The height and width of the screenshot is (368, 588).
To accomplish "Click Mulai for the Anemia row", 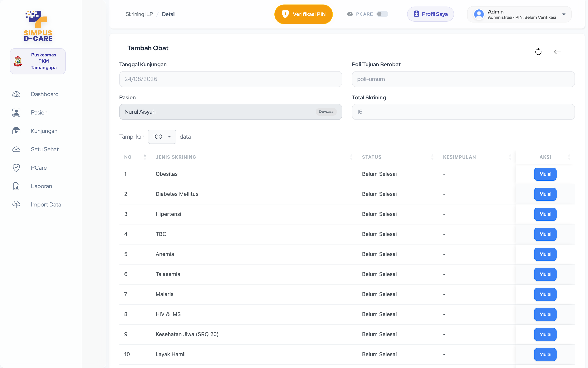I will tap(545, 254).
